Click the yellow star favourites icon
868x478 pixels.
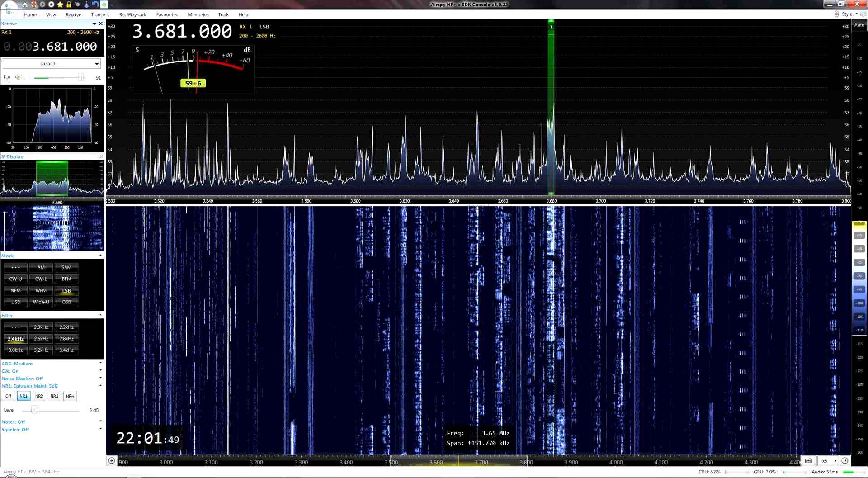tap(60, 5)
